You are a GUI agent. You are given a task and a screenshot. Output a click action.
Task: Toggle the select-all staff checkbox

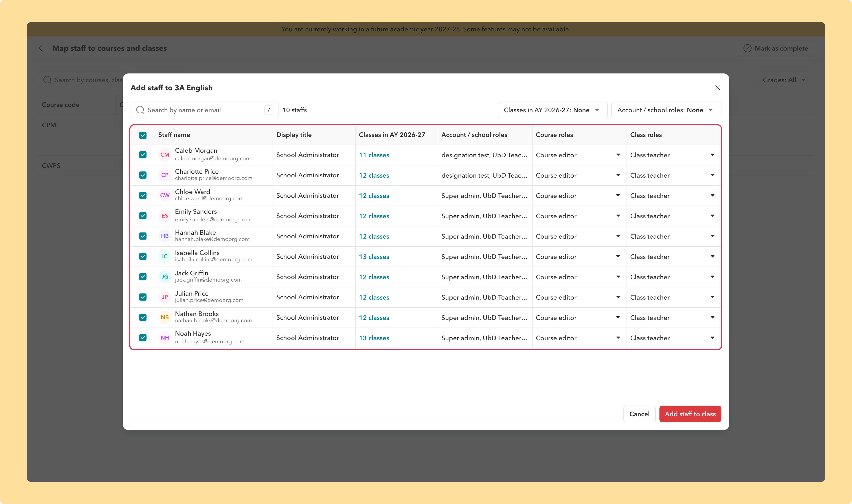143,135
